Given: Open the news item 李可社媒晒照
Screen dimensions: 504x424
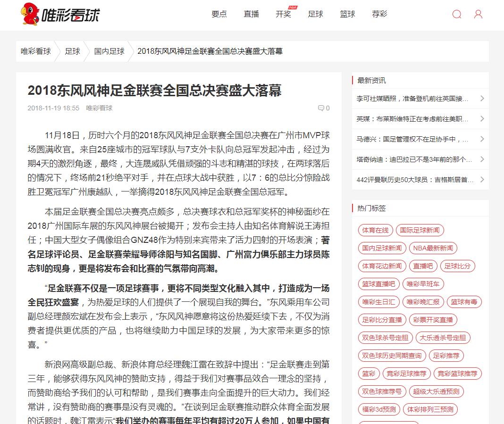Looking at the screenshot, I should (x=412, y=99).
